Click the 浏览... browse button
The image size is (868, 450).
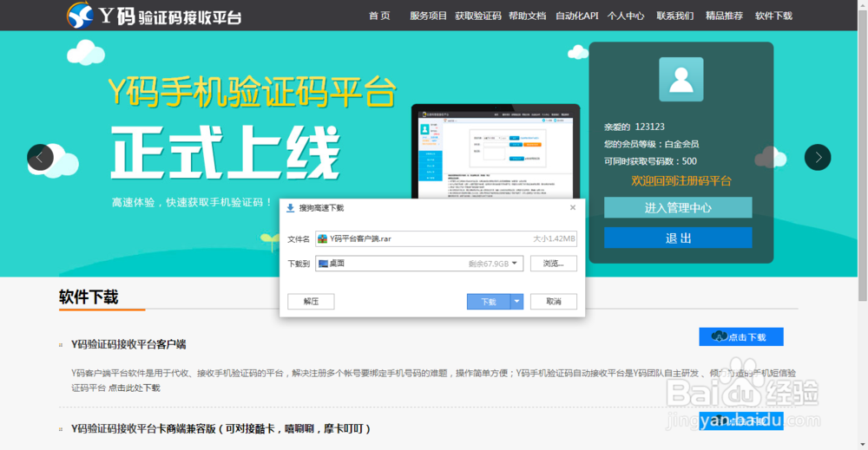[554, 264]
